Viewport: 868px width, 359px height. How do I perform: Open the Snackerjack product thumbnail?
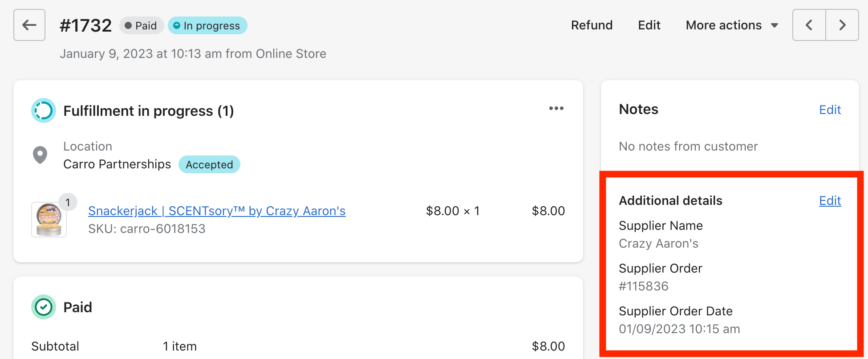pos(49,220)
